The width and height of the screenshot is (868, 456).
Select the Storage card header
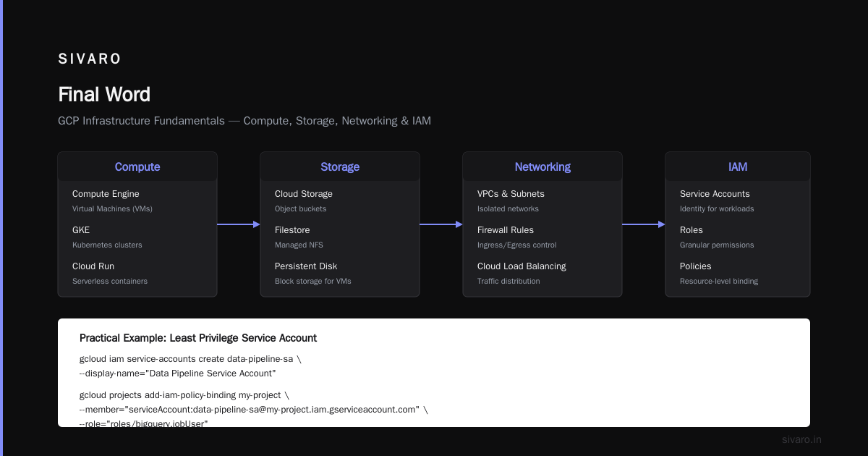340,166
